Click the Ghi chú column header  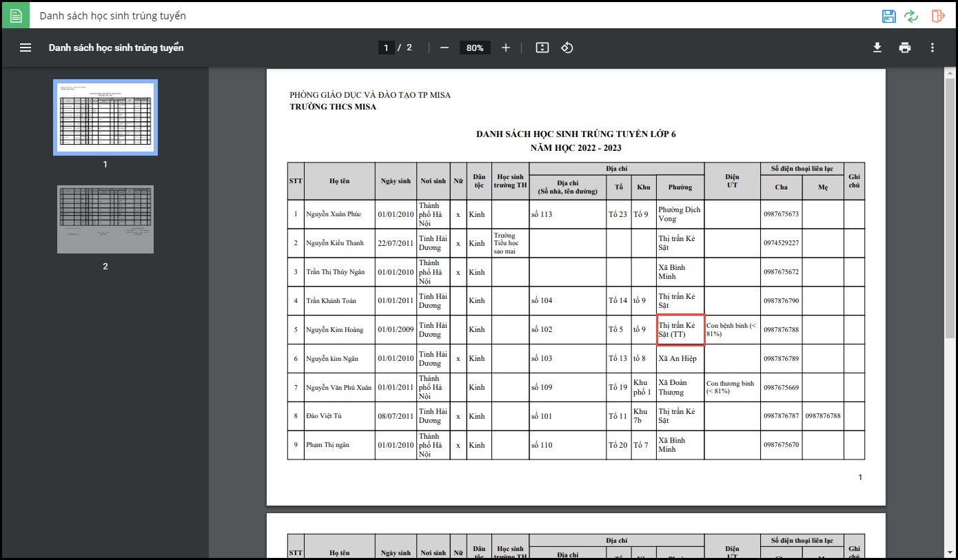tap(855, 181)
